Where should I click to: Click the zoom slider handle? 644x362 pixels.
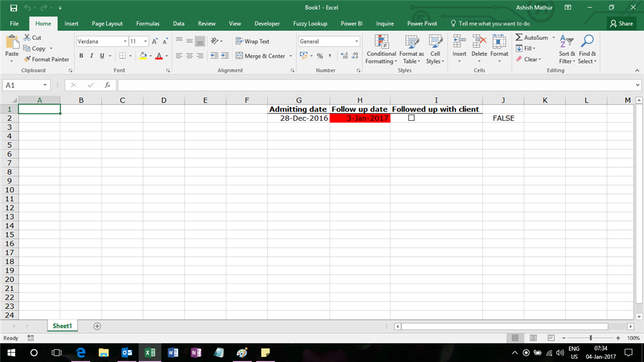591,337
